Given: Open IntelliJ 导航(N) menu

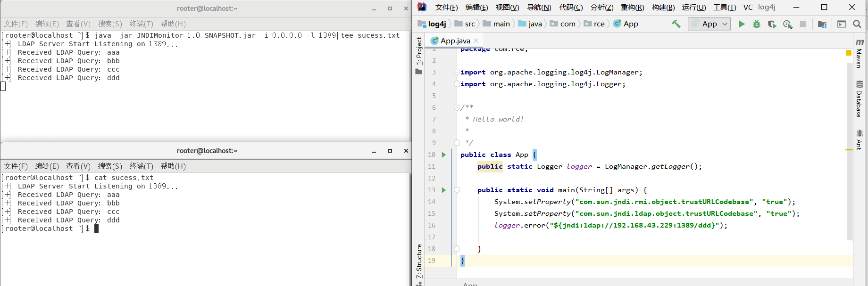Looking at the screenshot, I should tap(539, 7).
